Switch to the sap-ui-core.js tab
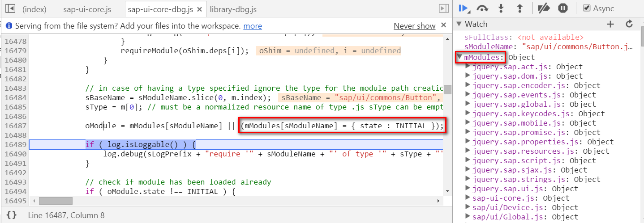This screenshot has width=644, height=223. pos(87,9)
